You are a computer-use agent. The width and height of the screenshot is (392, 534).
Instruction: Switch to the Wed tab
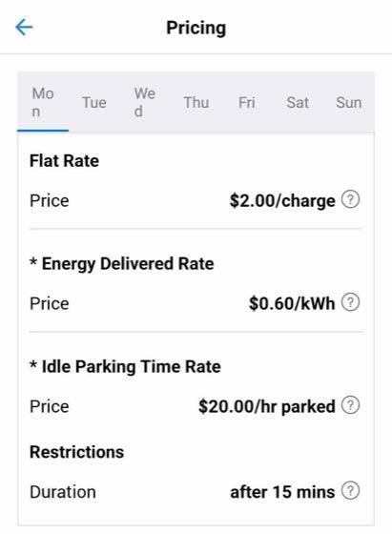(145, 102)
